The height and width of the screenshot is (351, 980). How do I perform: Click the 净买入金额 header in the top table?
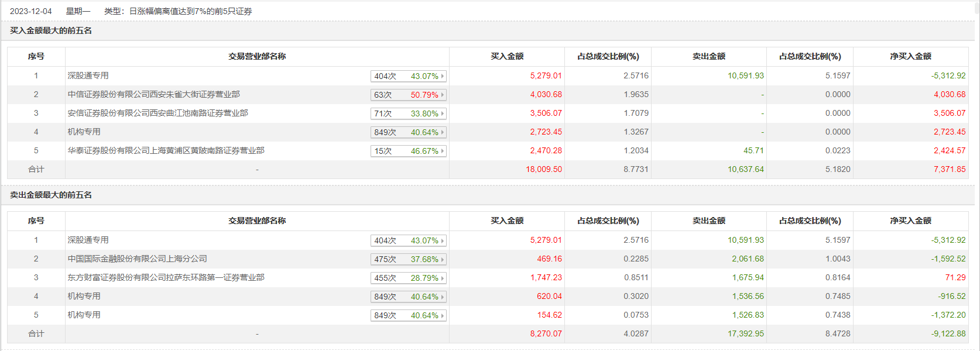pos(910,56)
